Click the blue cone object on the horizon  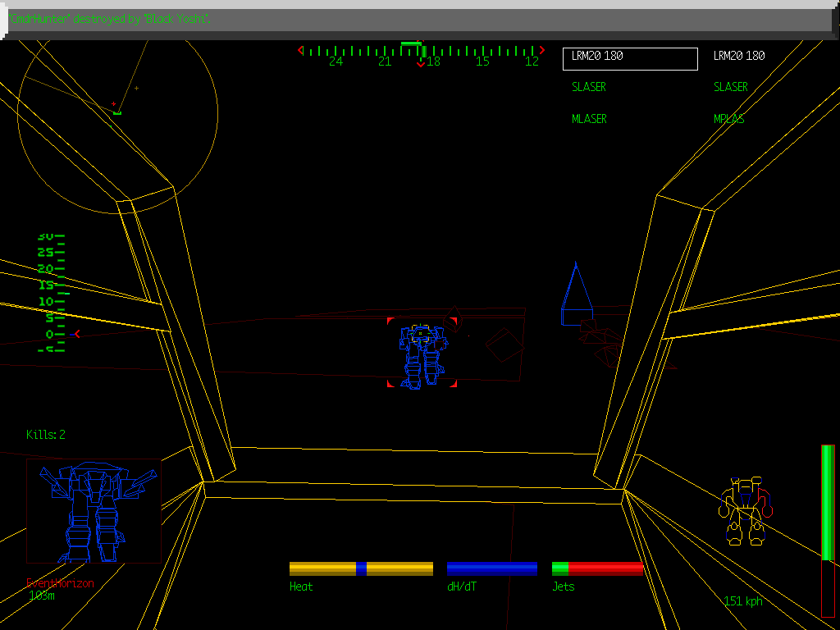[577, 294]
